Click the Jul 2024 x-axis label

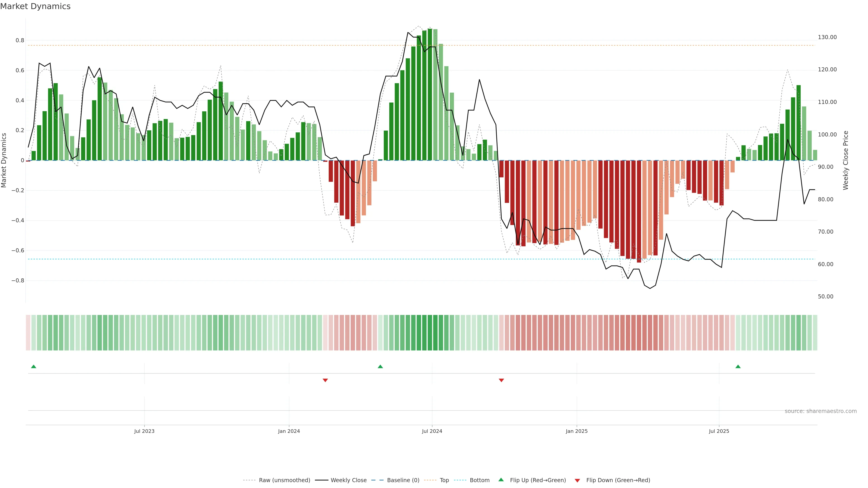coord(432,431)
